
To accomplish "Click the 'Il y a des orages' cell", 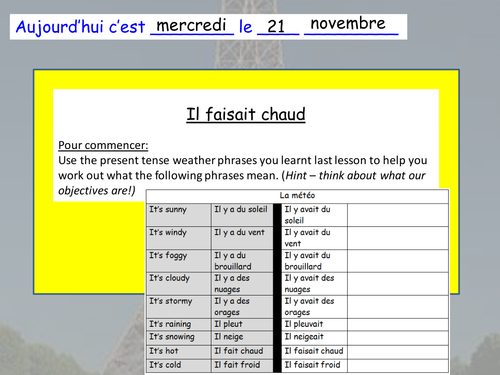I will pos(242,307).
